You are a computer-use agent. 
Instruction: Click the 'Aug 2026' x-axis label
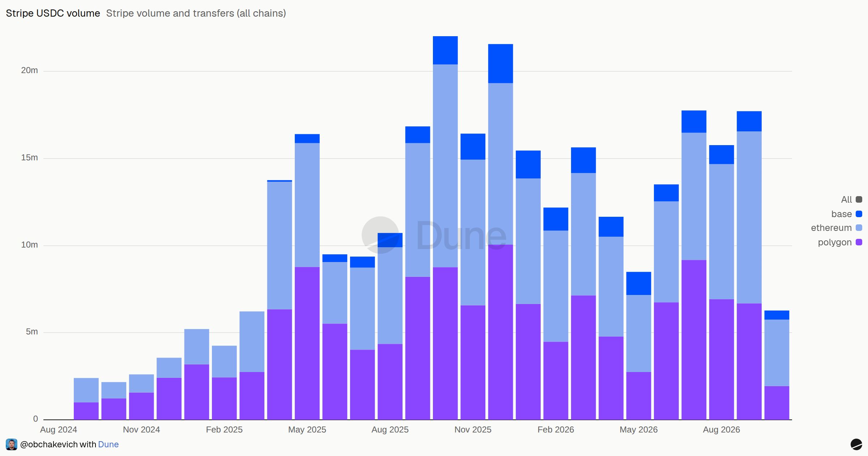coord(721,430)
